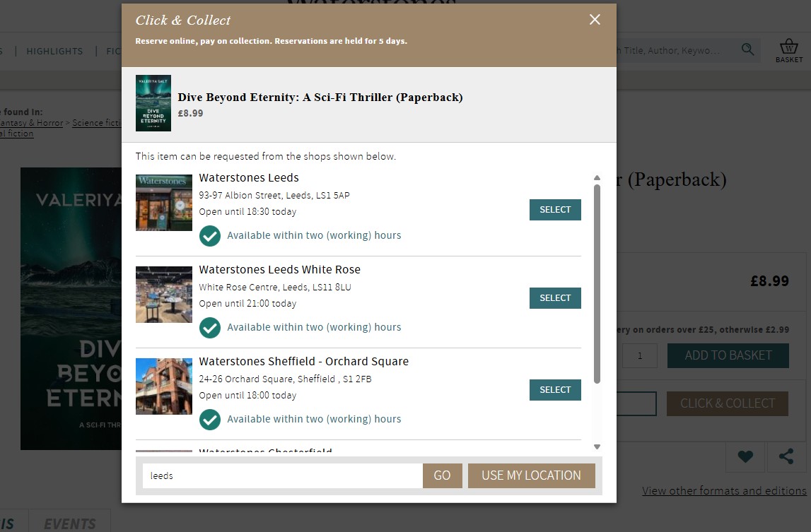Click book cover thumbnail in dialog header
The image size is (811, 532).
point(153,103)
